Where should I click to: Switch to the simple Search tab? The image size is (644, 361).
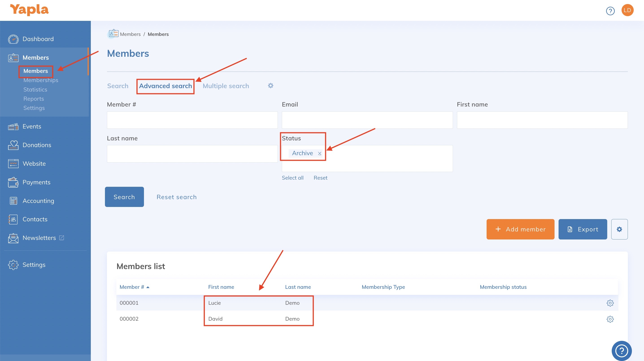118,86
